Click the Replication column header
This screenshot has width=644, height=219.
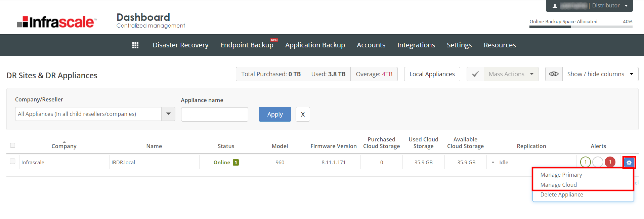coord(531,146)
